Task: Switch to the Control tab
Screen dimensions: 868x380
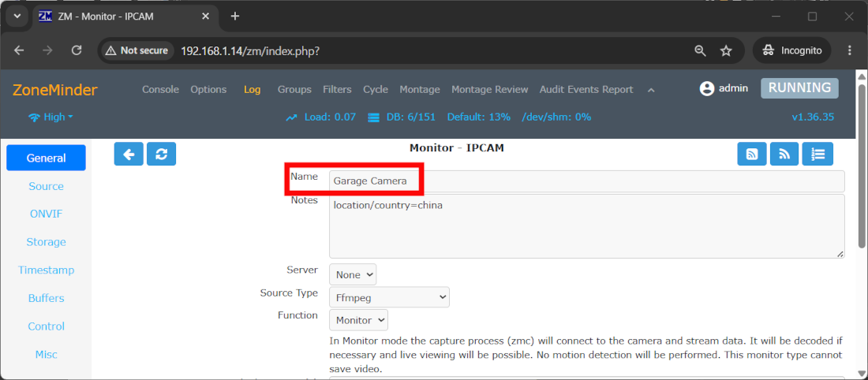Action: (x=46, y=326)
